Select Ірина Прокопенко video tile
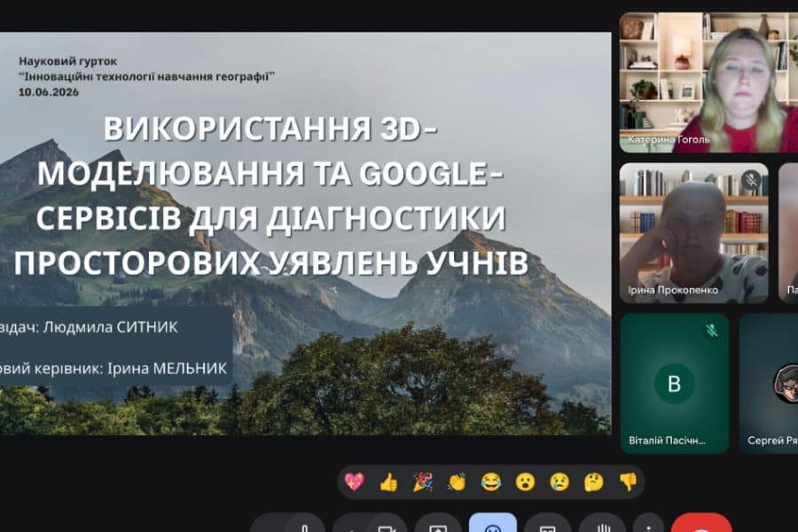The image size is (798, 532). tap(693, 233)
